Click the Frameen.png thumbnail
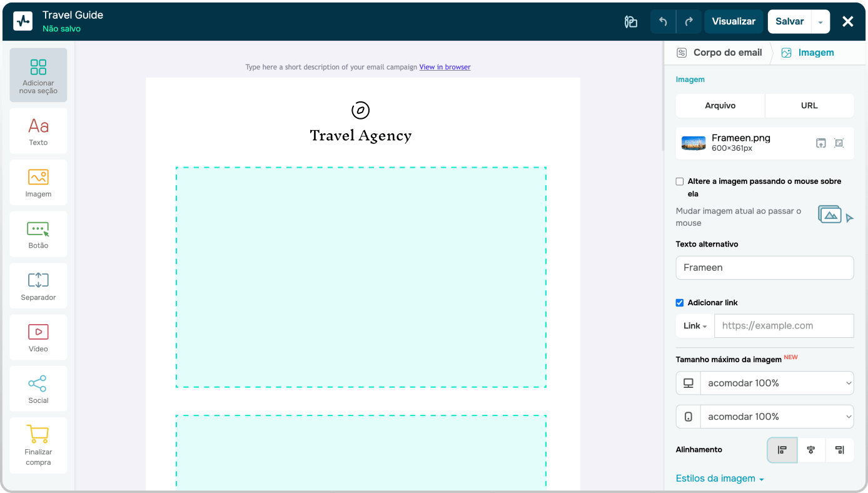The height and width of the screenshot is (493, 868). 694,143
